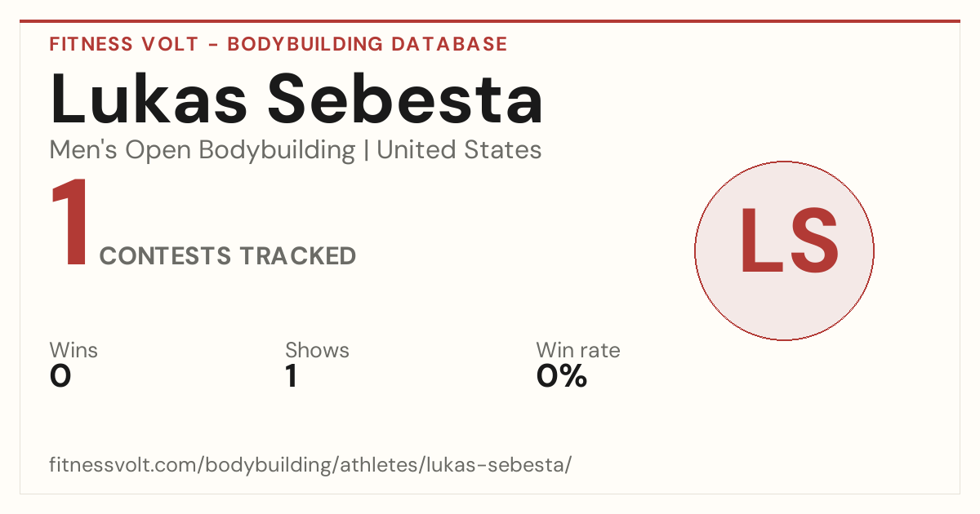Select the Shows value 1

click(291, 376)
